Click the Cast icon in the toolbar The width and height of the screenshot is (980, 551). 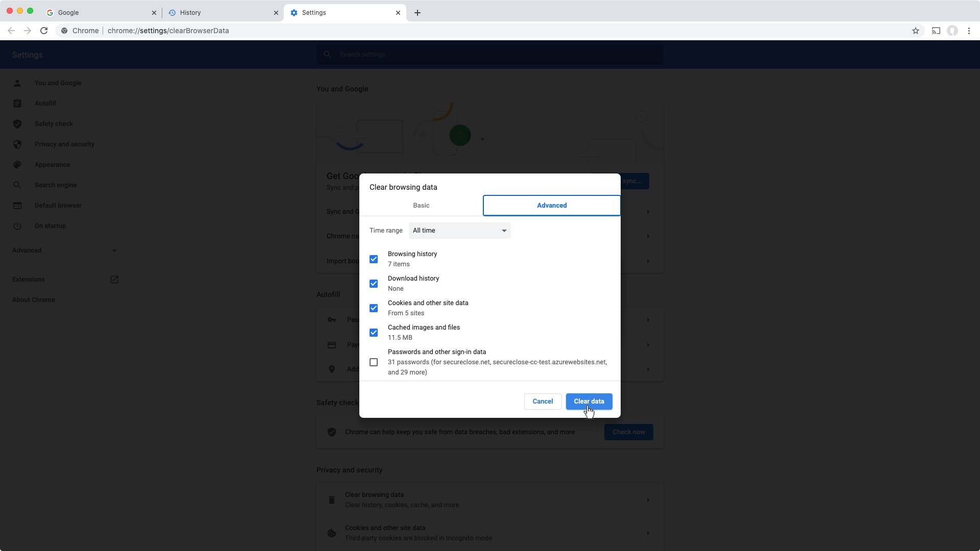pyautogui.click(x=936, y=31)
